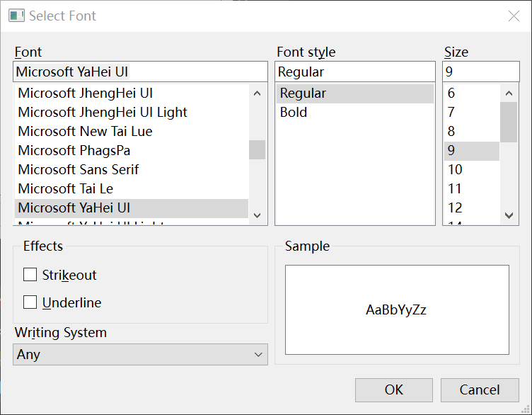Select Microsoft New Tai Lue font
The width and height of the screenshot is (532, 415).
(x=85, y=132)
